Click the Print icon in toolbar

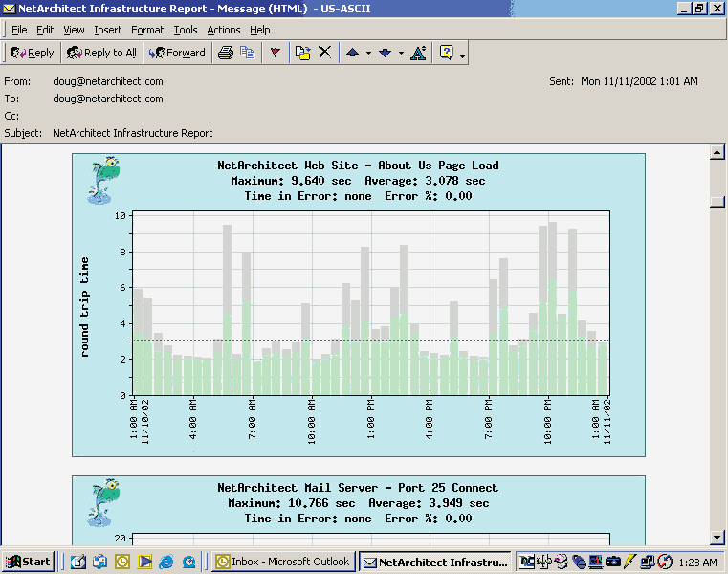click(x=226, y=53)
